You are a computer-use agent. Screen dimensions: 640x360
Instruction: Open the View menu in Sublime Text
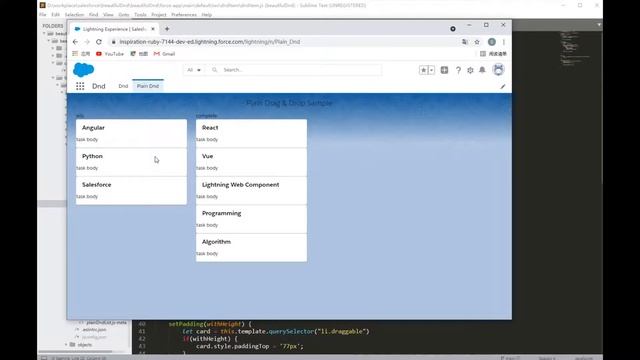[x=108, y=15]
